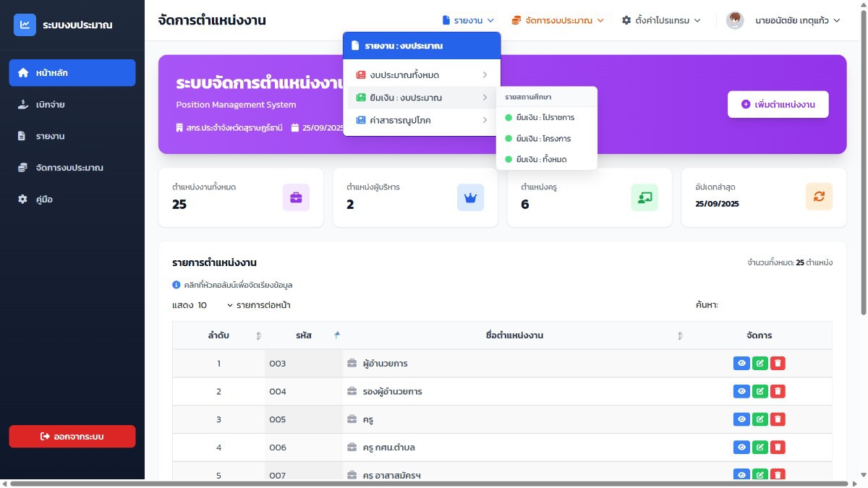Viewport: 868px width, 488px height.
Task: Click the orange refresh icon on อัปเดตล่าสุด card
Action: point(819,197)
